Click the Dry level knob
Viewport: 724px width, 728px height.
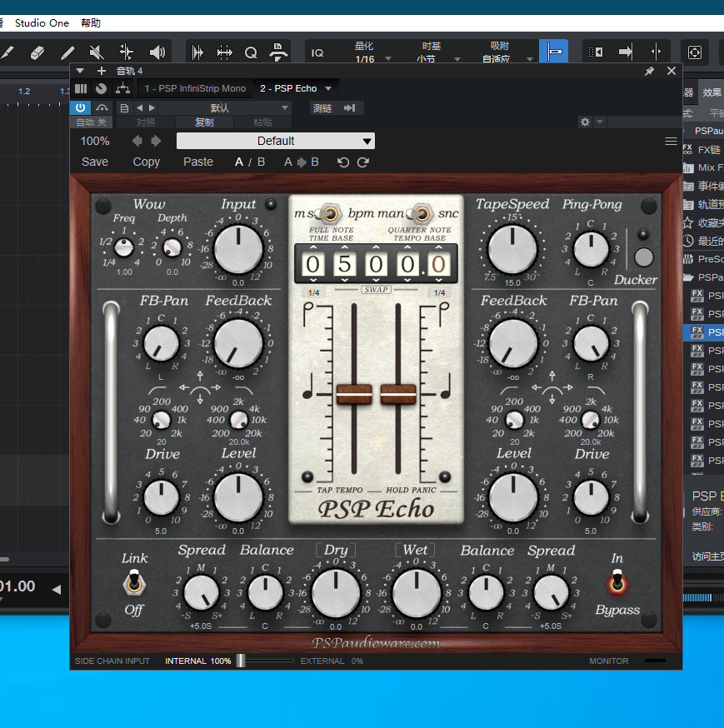point(336,593)
